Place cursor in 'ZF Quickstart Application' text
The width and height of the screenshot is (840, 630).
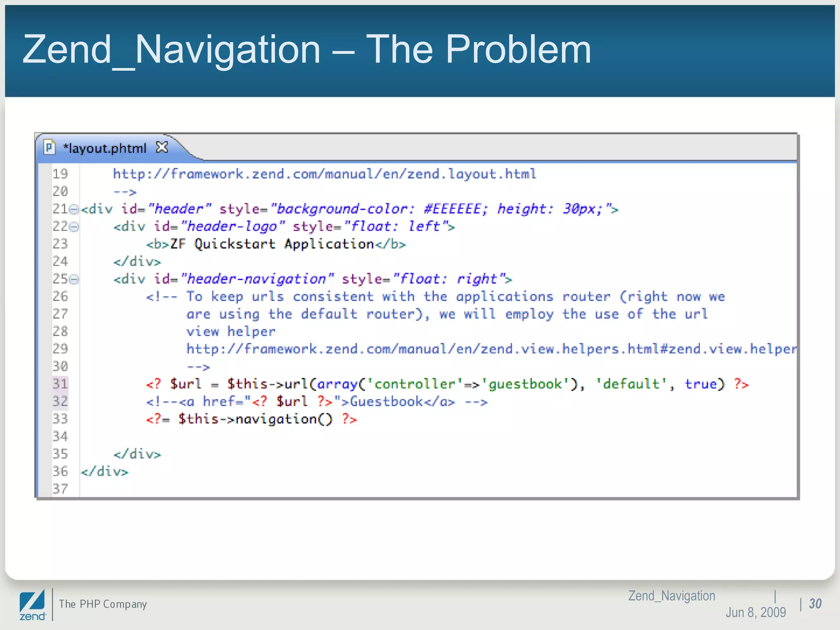click(x=272, y=244)
